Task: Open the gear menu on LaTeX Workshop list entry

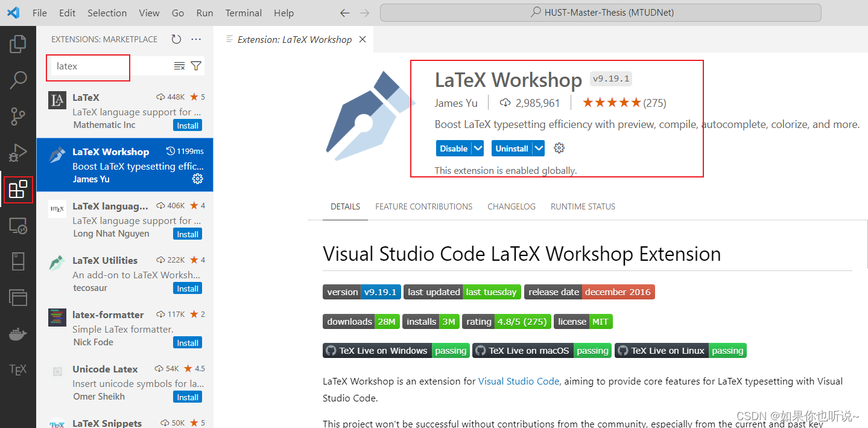Action: 198,179
